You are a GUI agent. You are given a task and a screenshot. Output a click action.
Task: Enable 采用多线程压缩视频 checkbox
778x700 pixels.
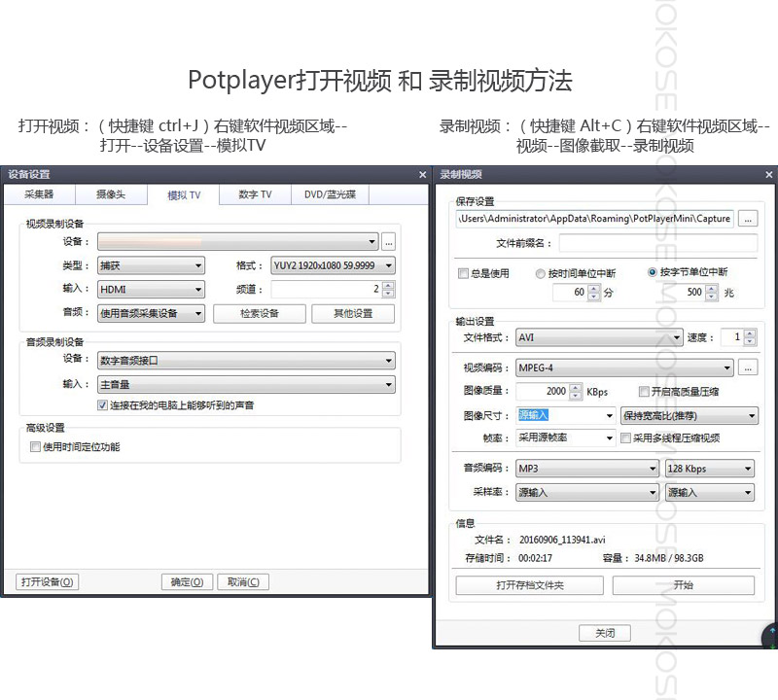coord(625,437)
